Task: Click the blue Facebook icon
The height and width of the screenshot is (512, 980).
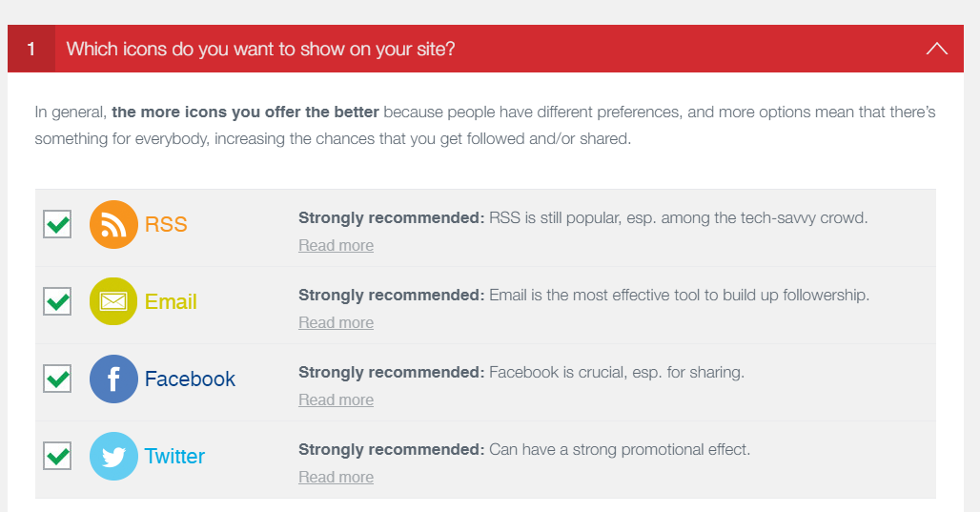Action: (x=113, y=379)
